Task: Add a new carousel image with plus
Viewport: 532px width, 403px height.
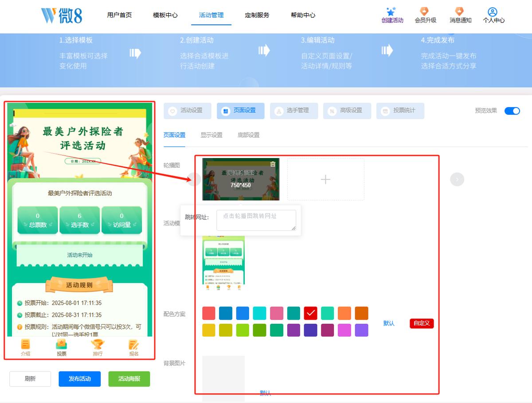Action: coord(326,179)
